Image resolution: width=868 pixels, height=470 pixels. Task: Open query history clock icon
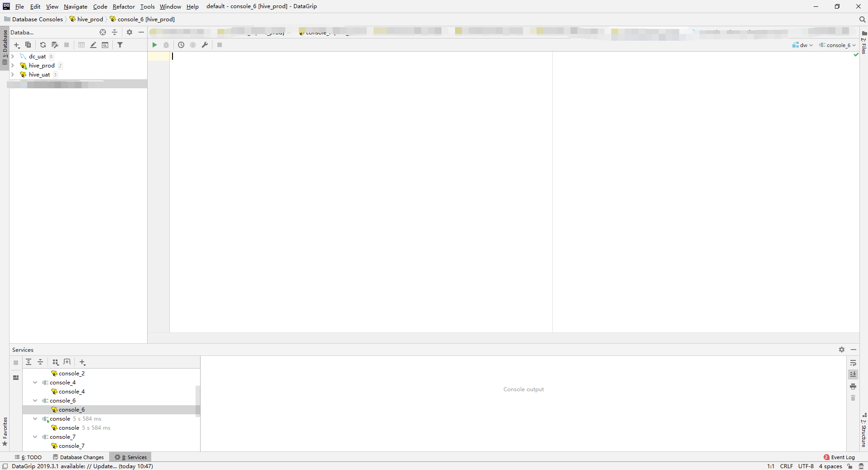point(181,45)
